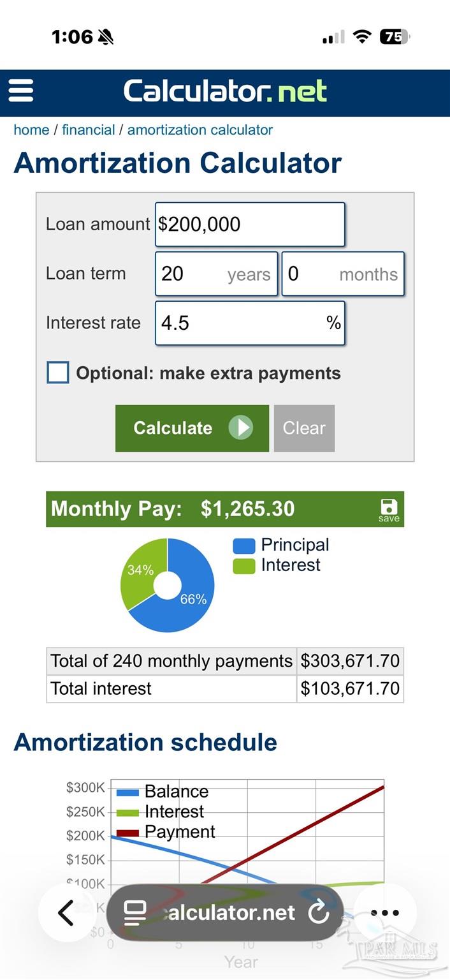This screenshot has width=450, height=980.
Task: Reload the page via refresh icon
Action: pos(318,913)
